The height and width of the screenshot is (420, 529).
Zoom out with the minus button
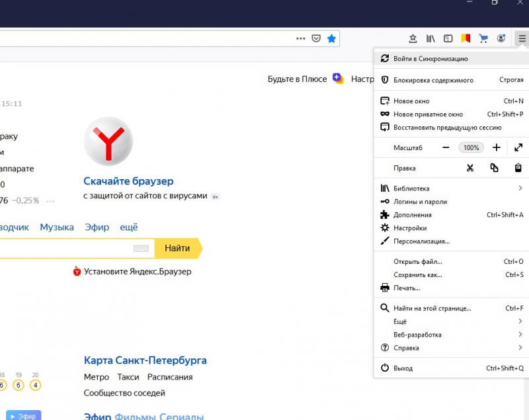(446, 147)
